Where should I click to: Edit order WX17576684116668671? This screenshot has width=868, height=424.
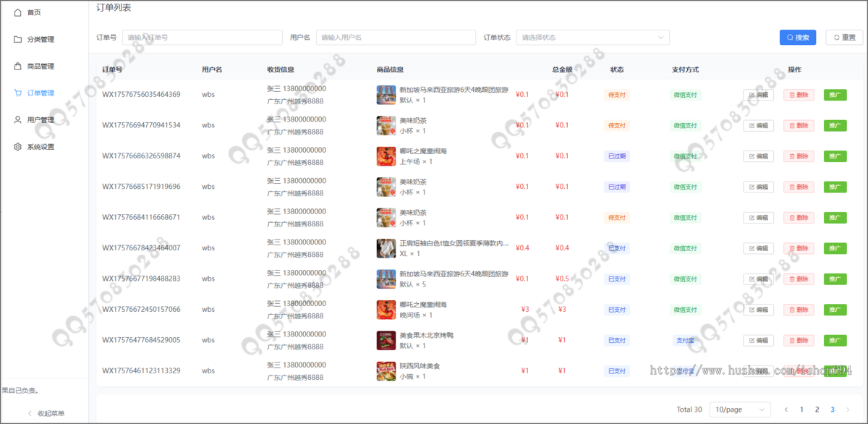pos(758,218)
